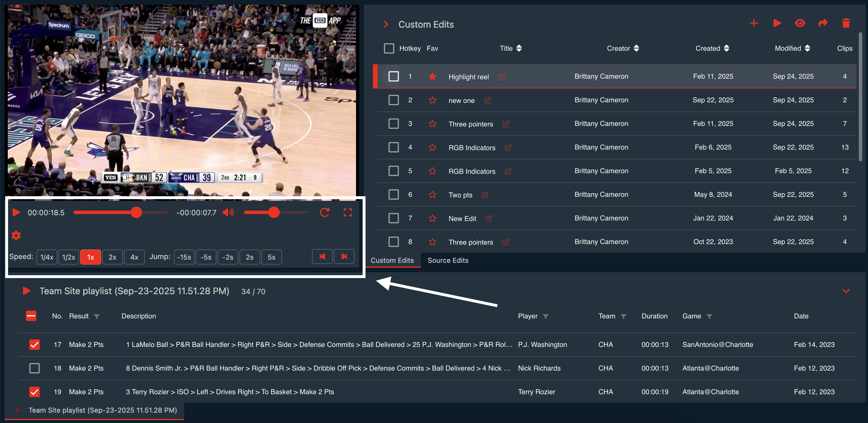Image resolution: width=868 pixels, height=423 pixels.
Task: Click the share arrow icon in Custom Edits
Action: pyautogui.click(x=823, y=23)
